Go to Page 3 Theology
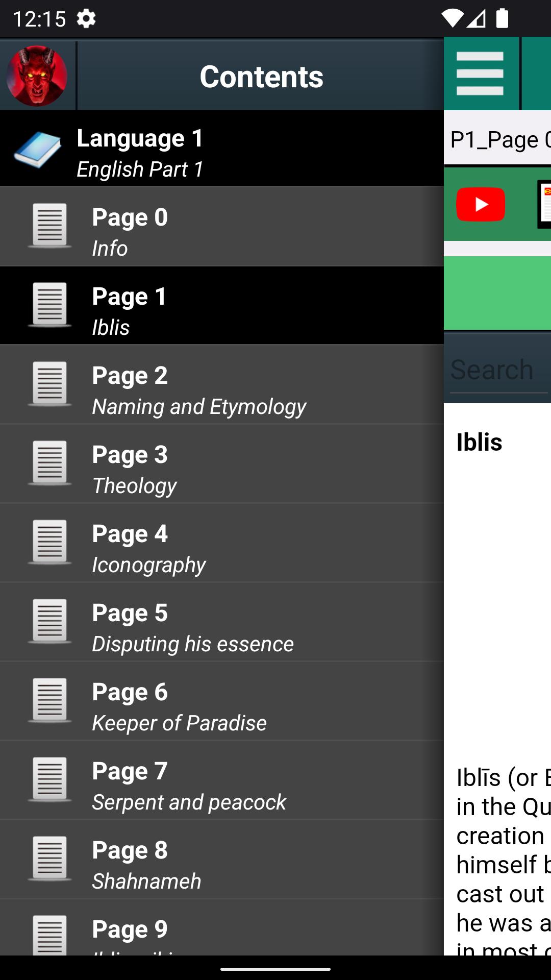This screenshot has height=980, width=551. pyautogui.click(x=221, y=463)
